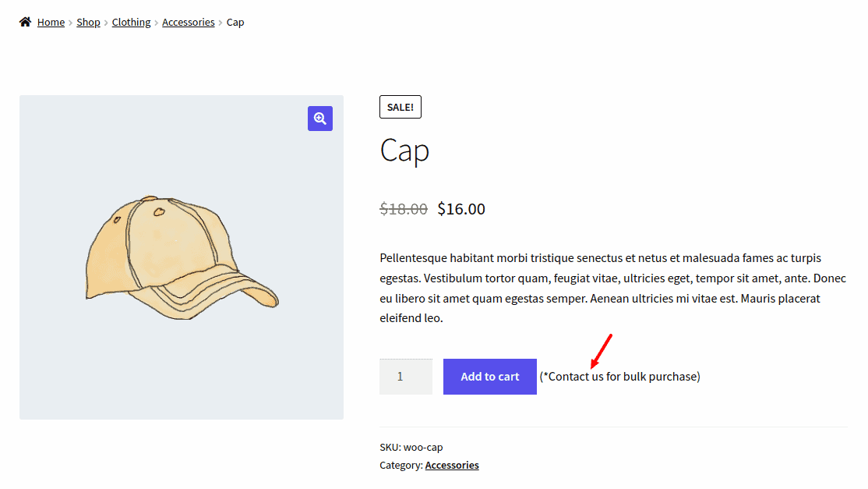Click the magnifier zoom icon on product image
Image resolution: width=868 pixels, height=489 pixels.
(x=320, y=119)
